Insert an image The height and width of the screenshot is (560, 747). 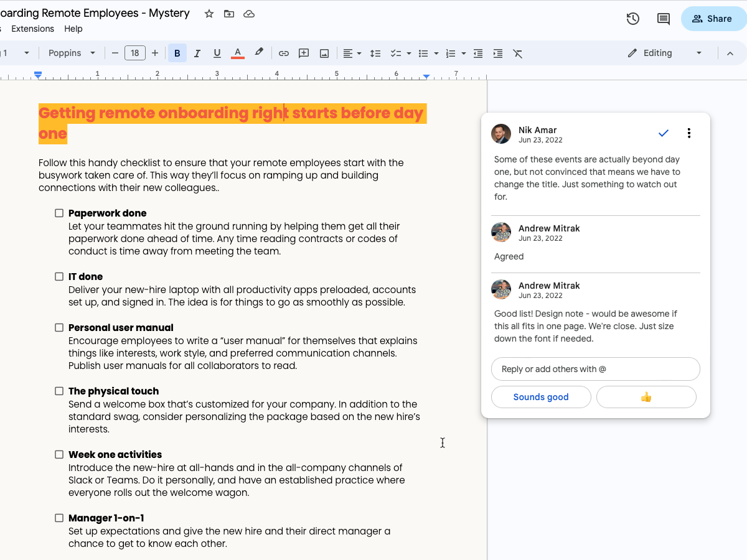324,54
